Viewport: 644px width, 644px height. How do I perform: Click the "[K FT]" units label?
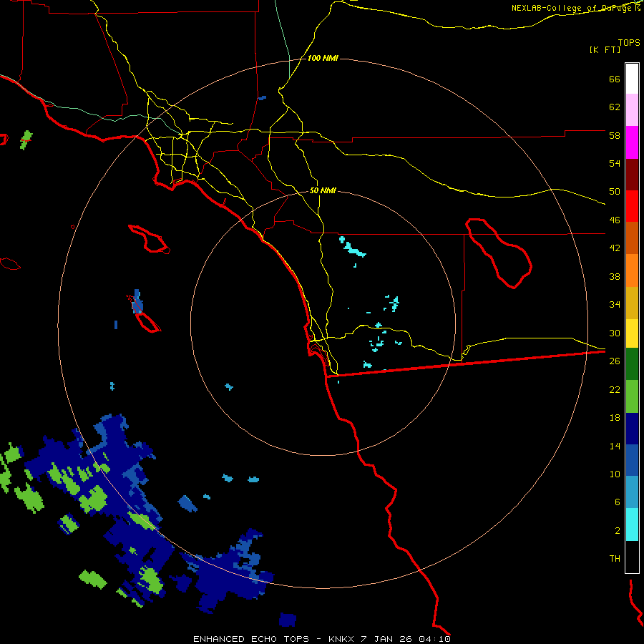tap(605, 50)
